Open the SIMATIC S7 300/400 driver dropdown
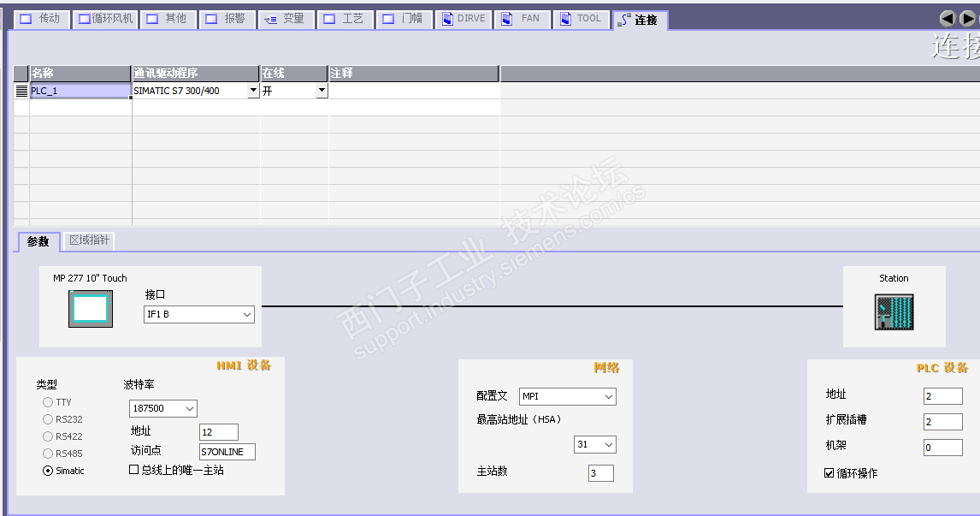 tap(253, 91)
